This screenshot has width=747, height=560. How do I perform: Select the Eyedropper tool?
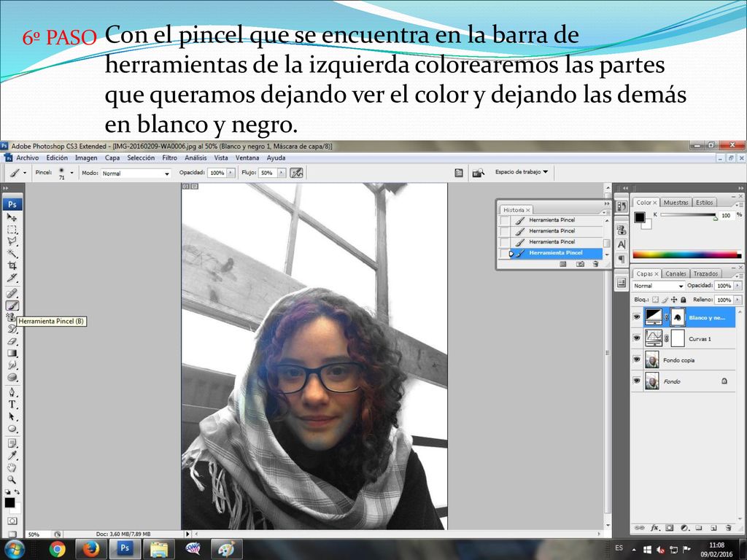[x=12, y=456]
